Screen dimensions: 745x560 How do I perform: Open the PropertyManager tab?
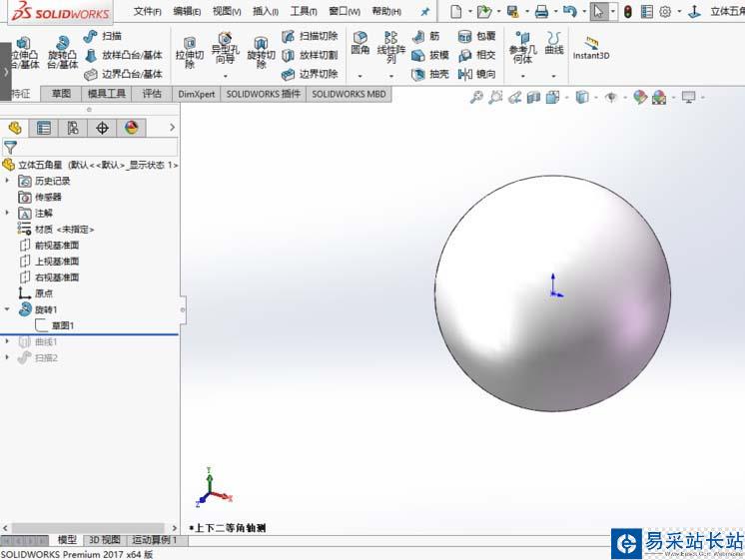[x=44, y=128]
